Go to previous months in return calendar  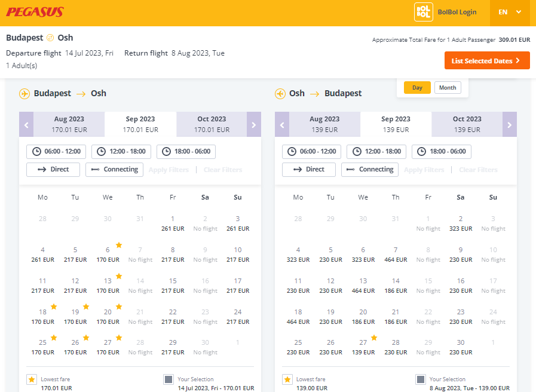click(282, 124)
